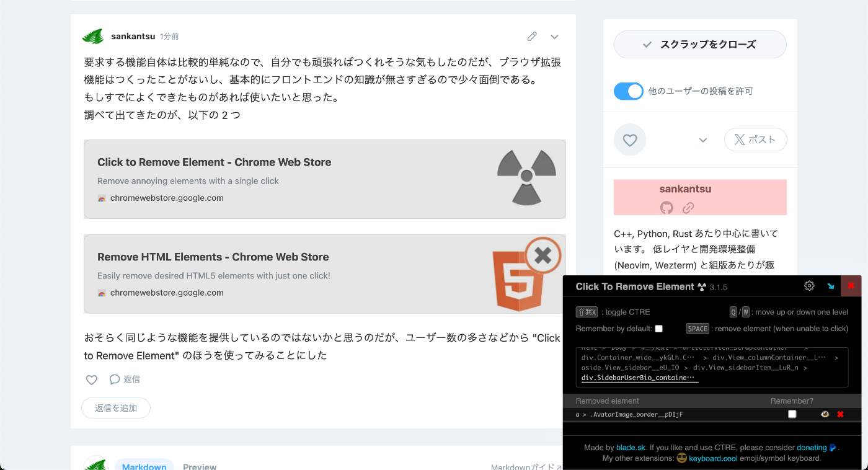Close the Click To Remove Element panel

click(x=851, y=286)
